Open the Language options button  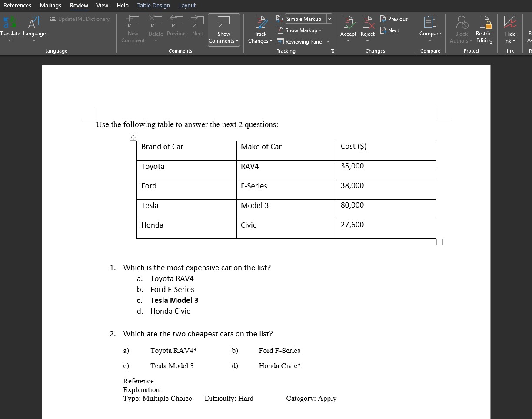click(34, 29)
